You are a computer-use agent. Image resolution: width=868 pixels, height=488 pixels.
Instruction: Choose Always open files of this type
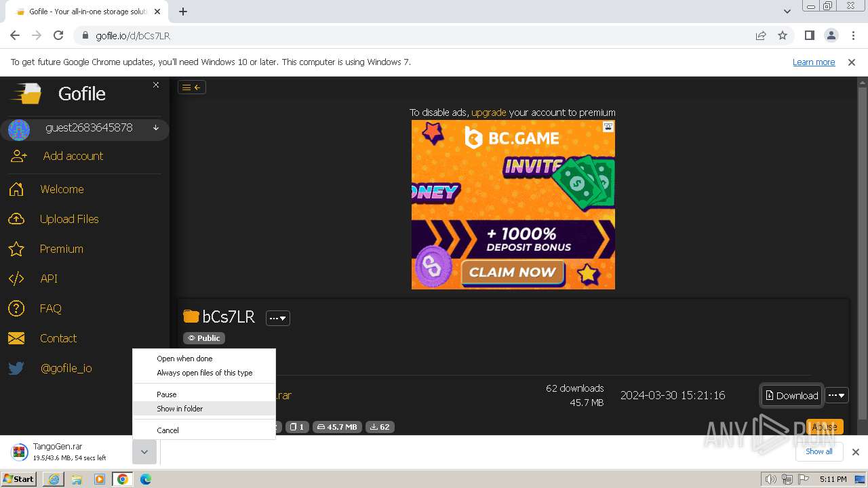[203, 373]
